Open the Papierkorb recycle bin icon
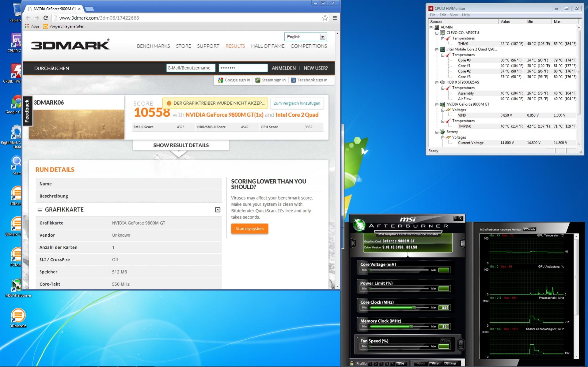Viewport: 588px width, 367px height. pos(15,12)
